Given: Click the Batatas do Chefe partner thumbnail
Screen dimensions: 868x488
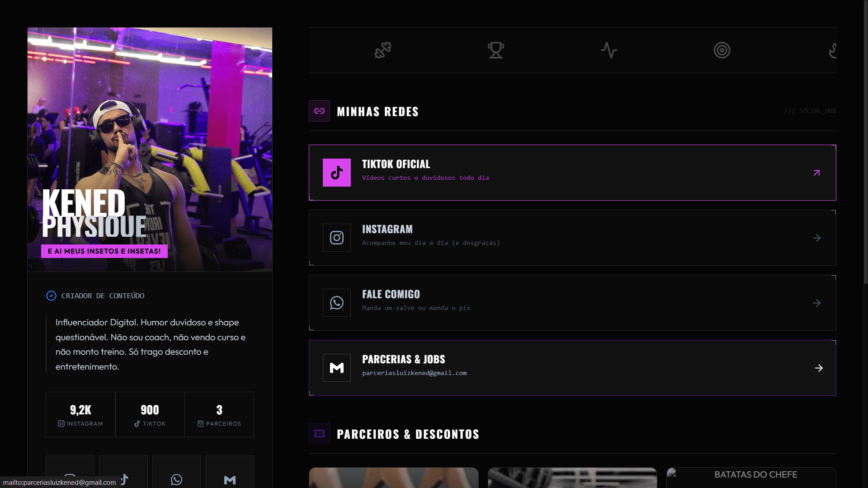Looking at the screenshot, I should coord(751,478).
